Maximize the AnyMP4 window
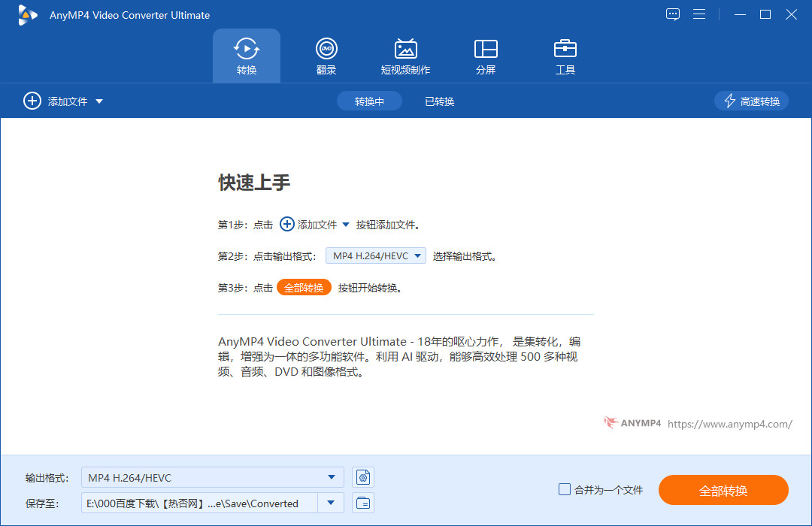The image size is (812, 526). point(765,14)
